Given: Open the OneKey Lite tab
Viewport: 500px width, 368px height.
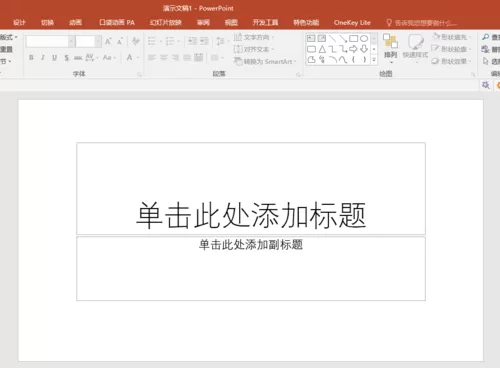Looking at the screenshot, I should click(x=352, y=23).
